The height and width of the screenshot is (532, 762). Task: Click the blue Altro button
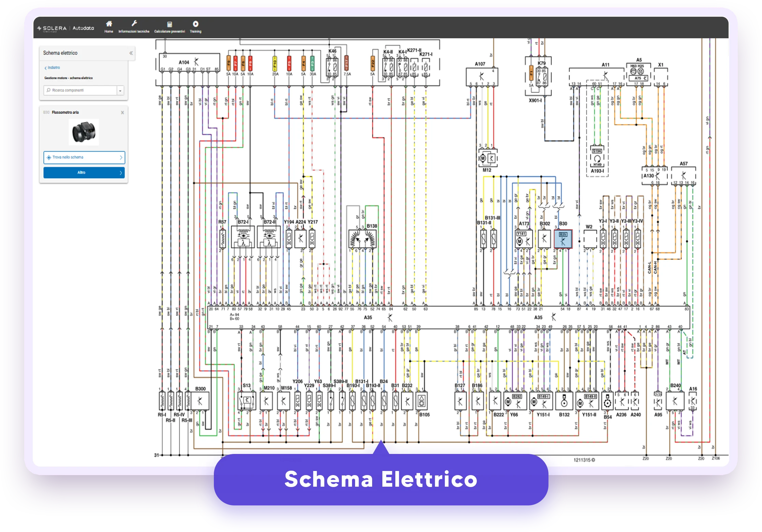84,172
